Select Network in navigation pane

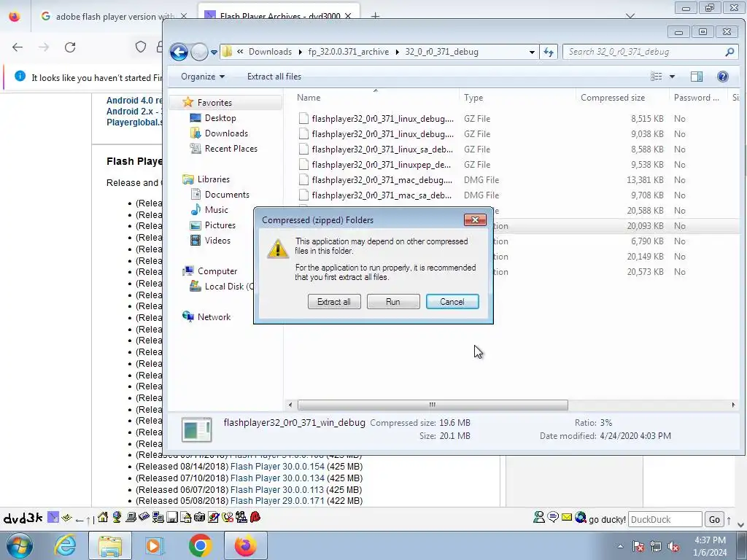click(214, 316)
